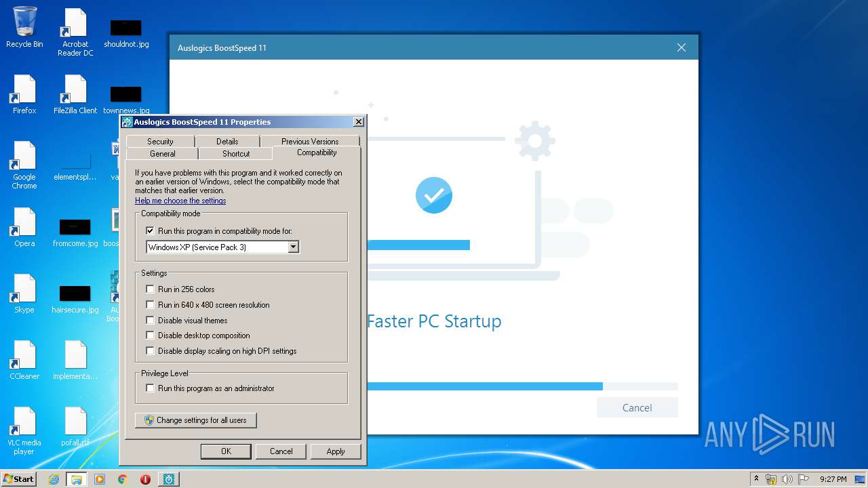
Task: Enable Disable visual themes option
Action: pos(151,321)
